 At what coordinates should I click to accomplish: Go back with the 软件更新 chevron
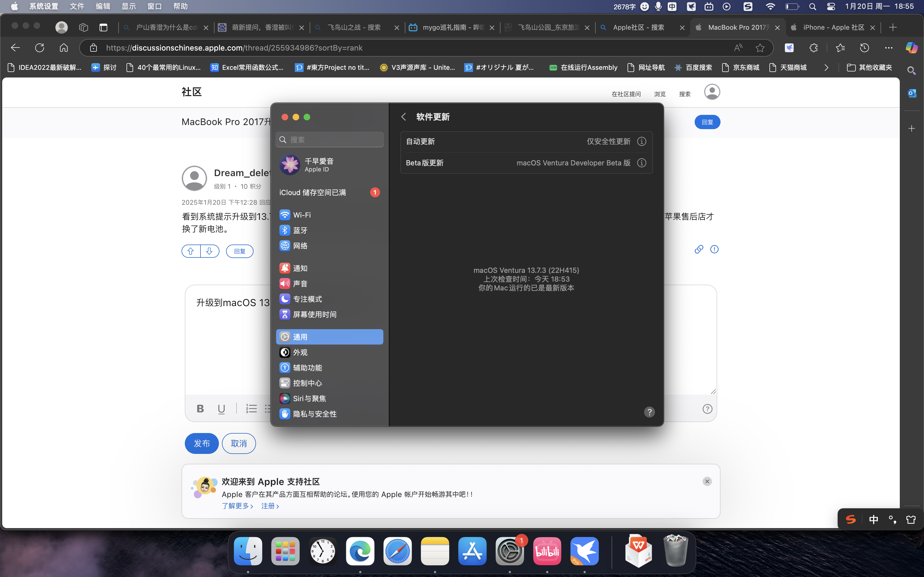(x=404, y=117)
